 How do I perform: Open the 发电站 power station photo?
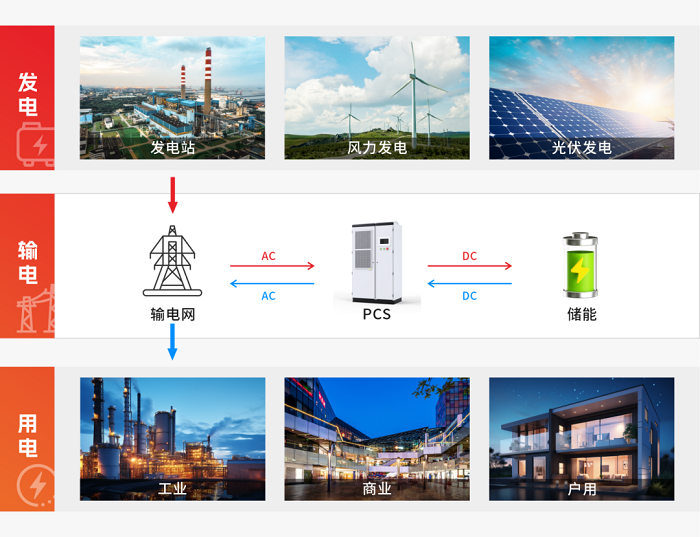click(x=172, y=97)
